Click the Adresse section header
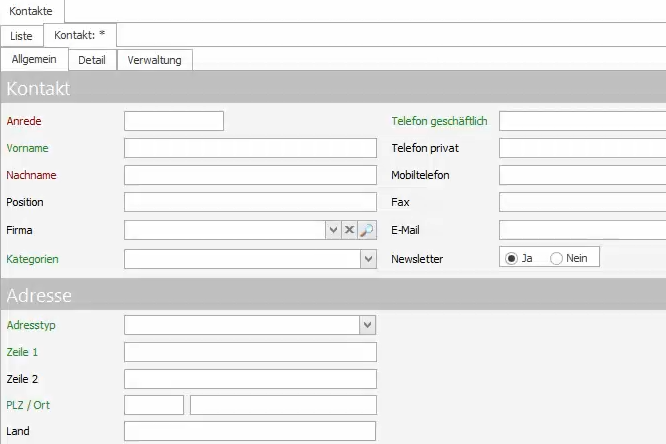This screenshot has height=444, width=666. tap(333, 294)
